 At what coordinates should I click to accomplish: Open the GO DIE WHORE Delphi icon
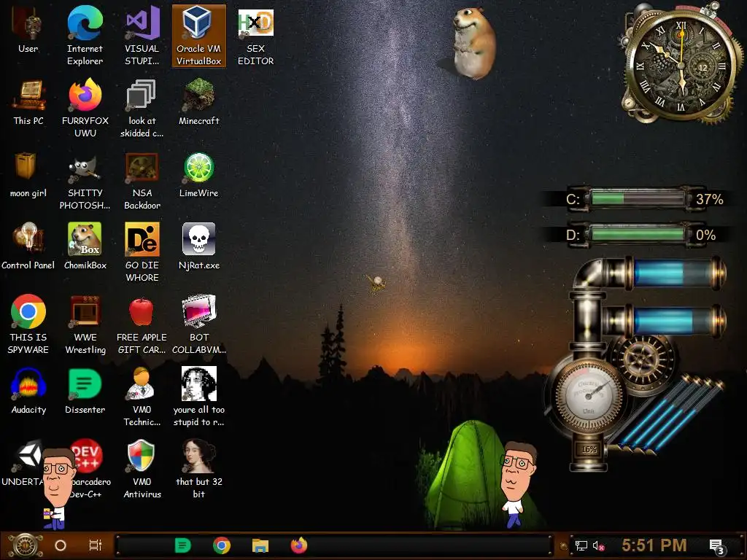tap(142, 252)
